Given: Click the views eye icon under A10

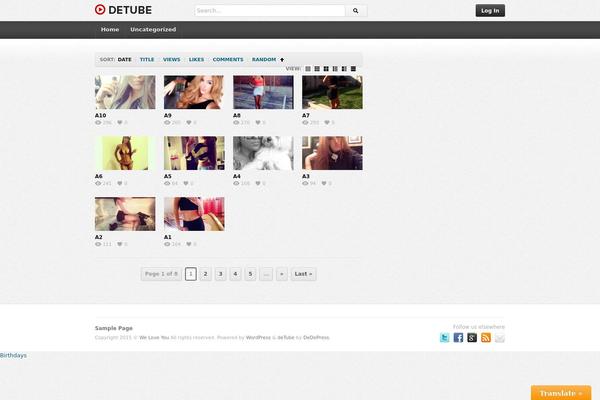Looking at the screenshot, I should click(98, 122).
